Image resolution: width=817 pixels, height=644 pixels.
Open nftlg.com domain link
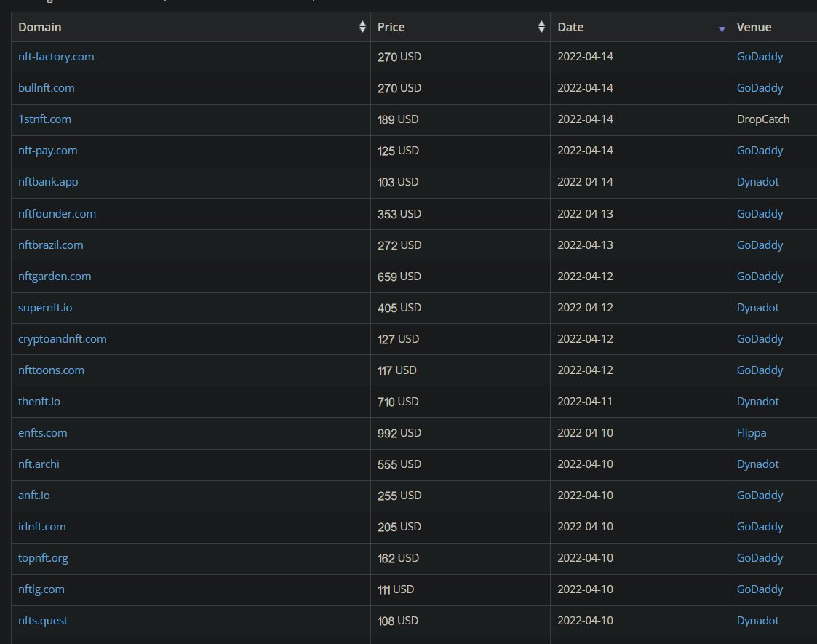[x=41, y=589]
